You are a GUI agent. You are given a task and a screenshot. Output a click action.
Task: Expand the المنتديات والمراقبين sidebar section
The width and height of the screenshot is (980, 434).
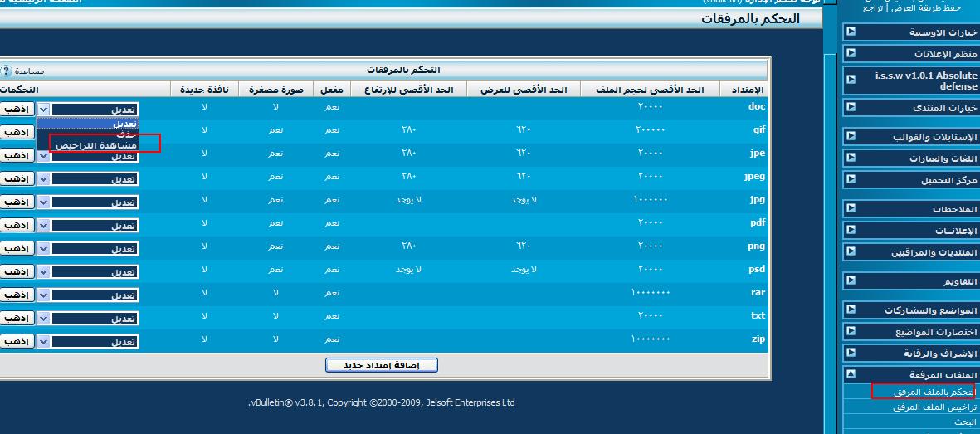point(851,251)
